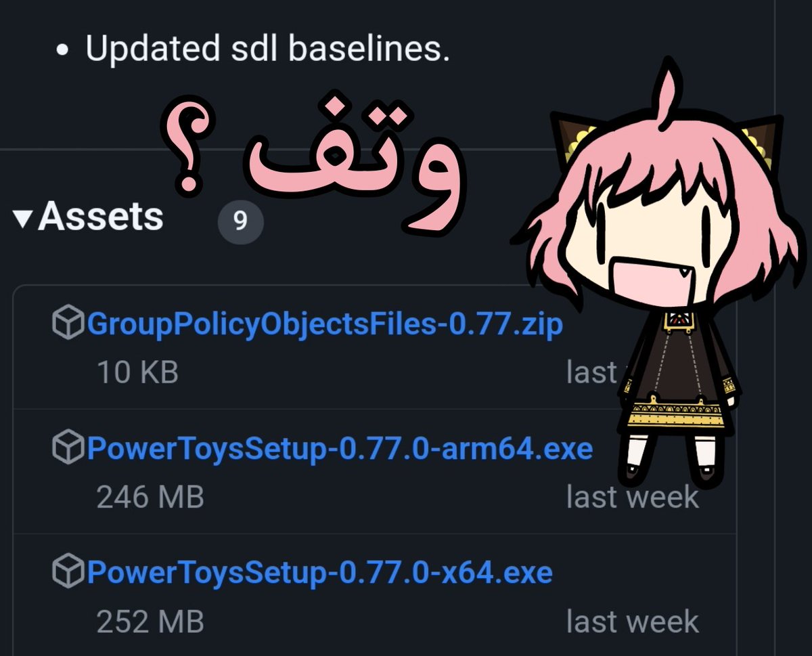
Task: Download PowerToysSetup-0.77.0-x64.exe
Action: 320,573
